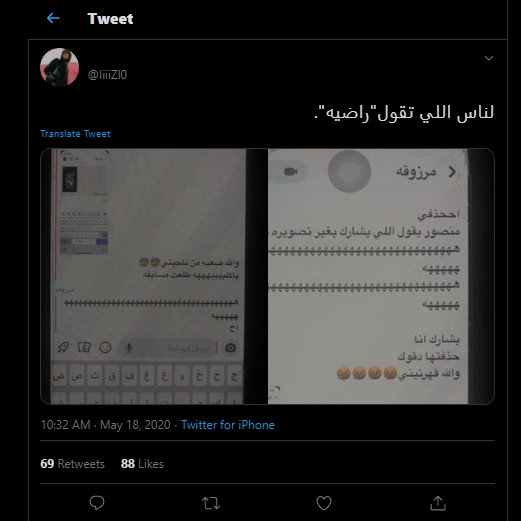Share the tweet with the upload icon
The image size is (521, 521).
click(x=438, y=503)
